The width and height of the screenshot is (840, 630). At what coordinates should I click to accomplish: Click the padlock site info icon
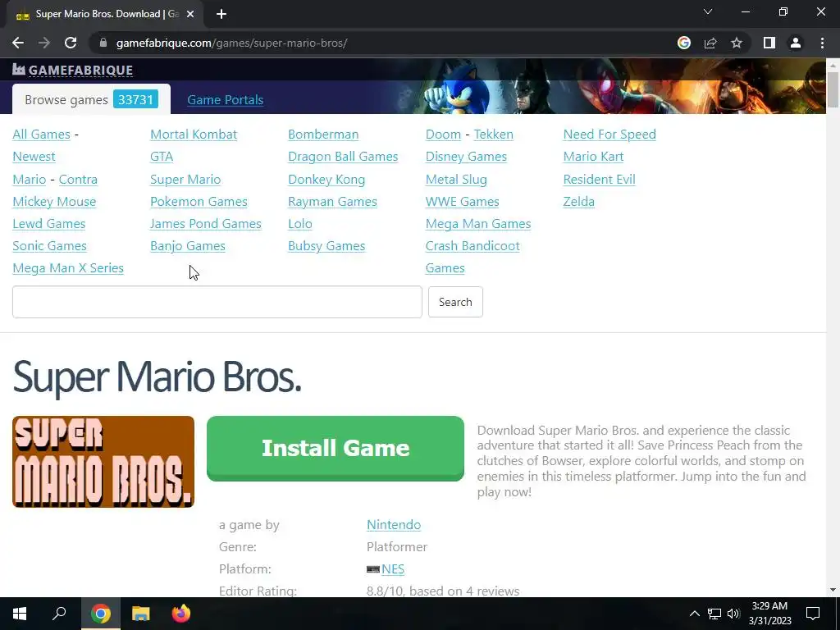(x=103, y=43)
